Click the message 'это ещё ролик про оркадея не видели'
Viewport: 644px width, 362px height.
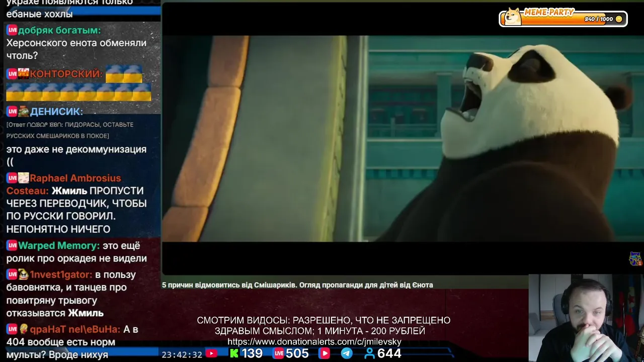pos(76,252)
